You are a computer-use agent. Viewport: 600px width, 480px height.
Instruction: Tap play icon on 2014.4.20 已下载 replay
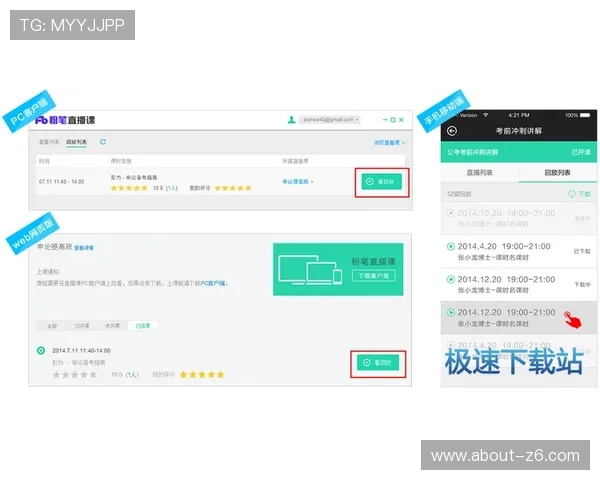coord(451,247)
